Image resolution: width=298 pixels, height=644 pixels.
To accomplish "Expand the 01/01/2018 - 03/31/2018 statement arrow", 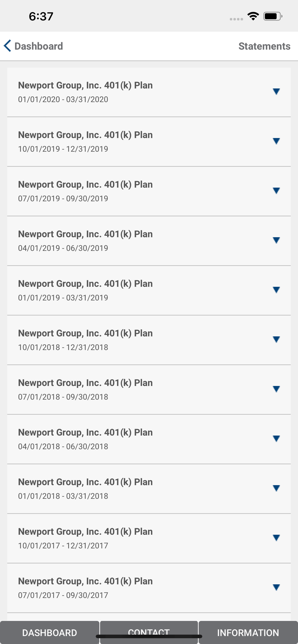I will (x=276, y=488).
